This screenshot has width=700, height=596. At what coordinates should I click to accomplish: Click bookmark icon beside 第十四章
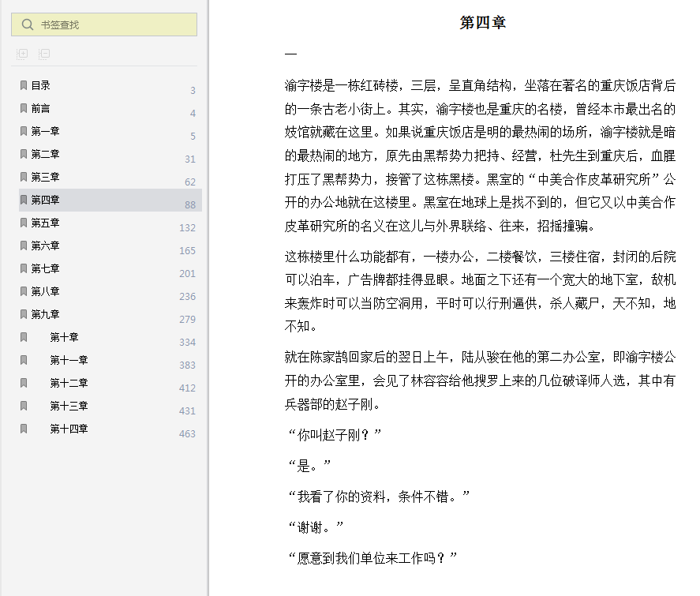click(x=24, y=429)
